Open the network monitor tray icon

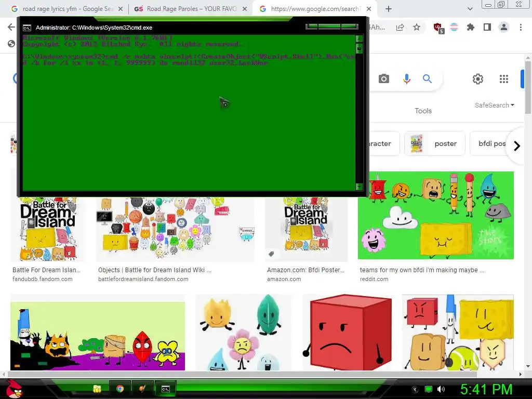[x=429, y=389]
